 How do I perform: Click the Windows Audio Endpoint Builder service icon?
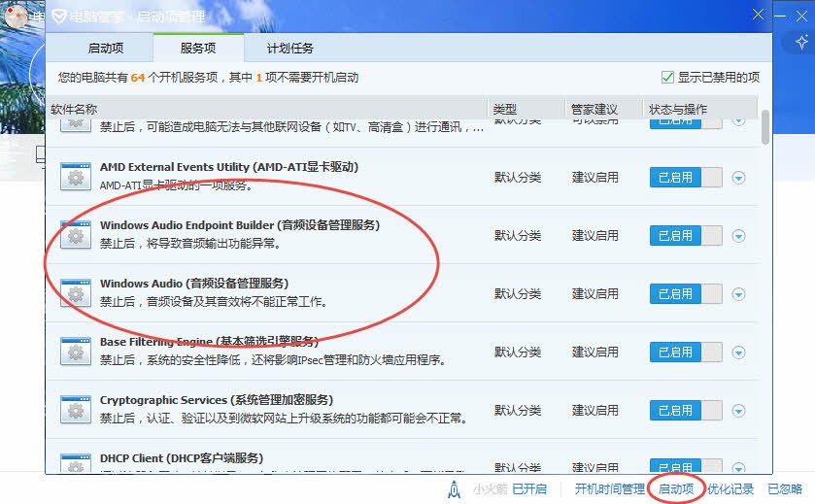[x=76, y=235]
